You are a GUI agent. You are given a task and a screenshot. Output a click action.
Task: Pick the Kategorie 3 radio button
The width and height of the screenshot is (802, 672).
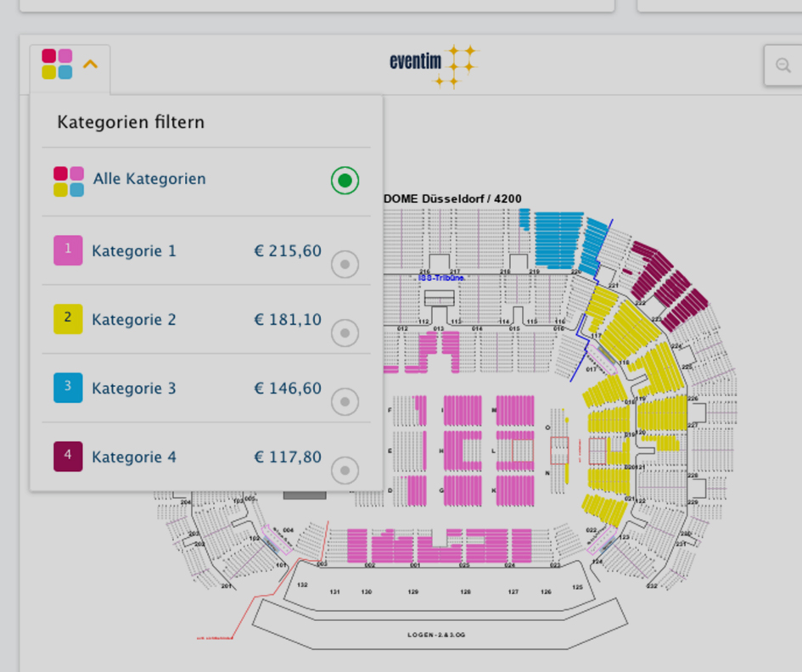point(345,401)
